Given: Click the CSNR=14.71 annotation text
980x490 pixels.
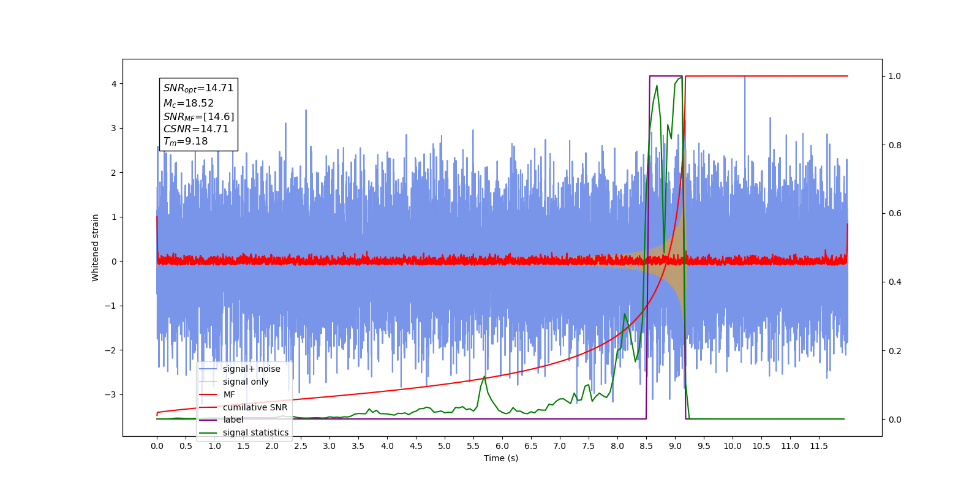Looking at the screenshot, I should click(196, 129).
